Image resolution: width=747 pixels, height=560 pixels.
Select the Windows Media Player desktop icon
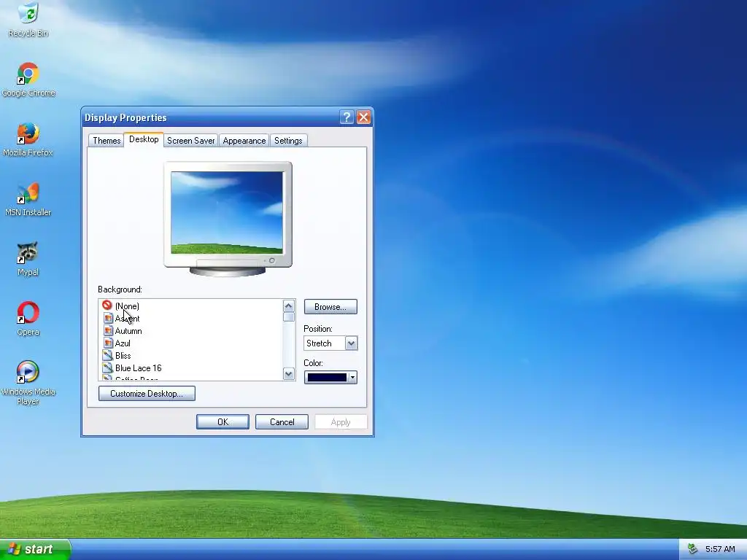28,384
